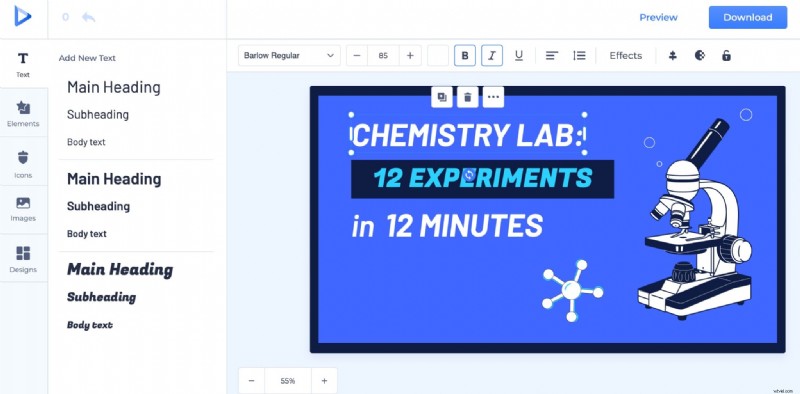Zoom in with the plus button near 55%
The image size is (800, 394).
pyautogui.click(x=324, y=381)
